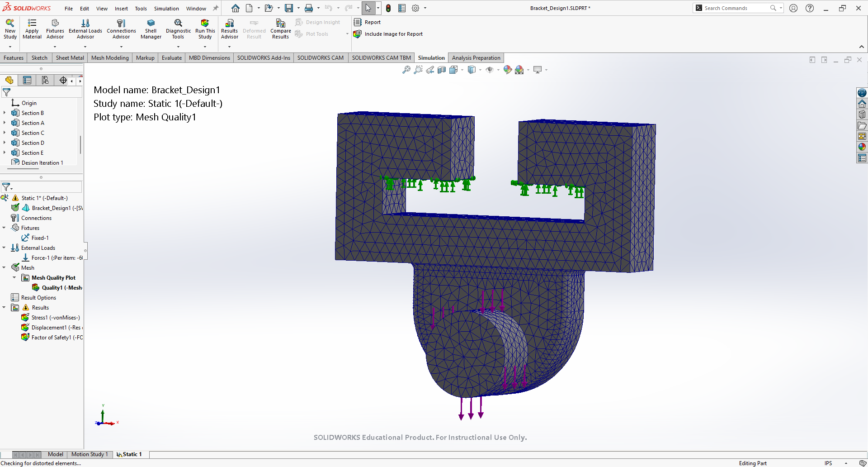Open the Shell Manager
The image size is (868, 467).
(x=151, y=29)
